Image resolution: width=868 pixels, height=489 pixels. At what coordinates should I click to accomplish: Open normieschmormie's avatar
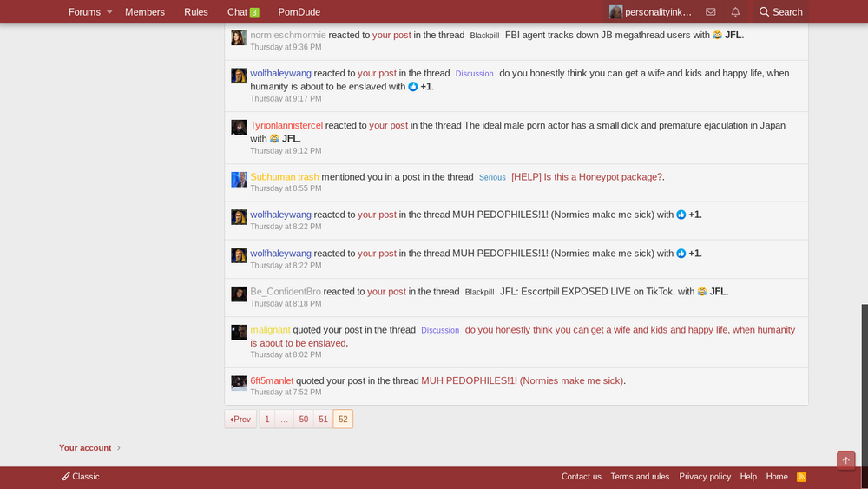[x=239, y=37]
